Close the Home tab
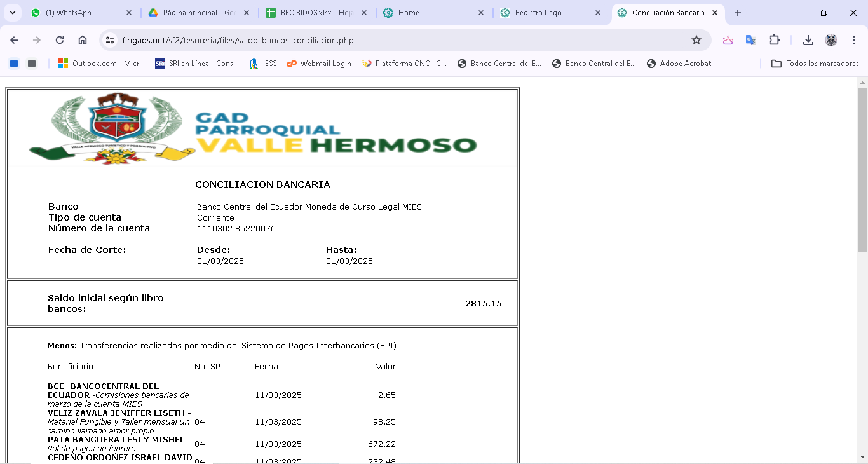The width and height of the screenshot is (868, 464). (480, 13)
